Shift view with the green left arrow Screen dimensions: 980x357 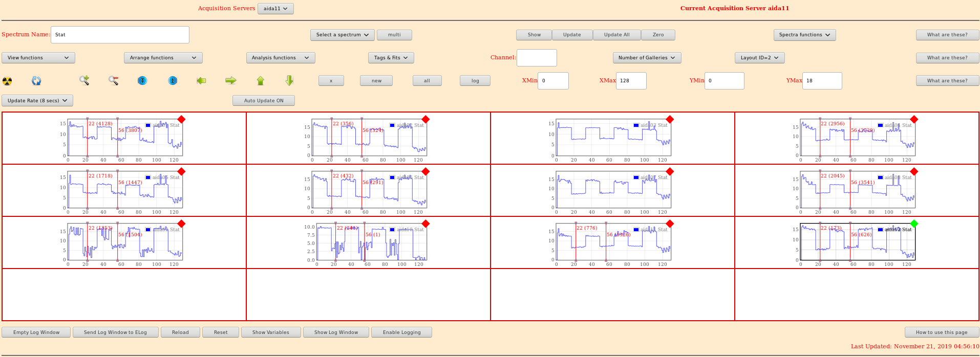(201, 81)
